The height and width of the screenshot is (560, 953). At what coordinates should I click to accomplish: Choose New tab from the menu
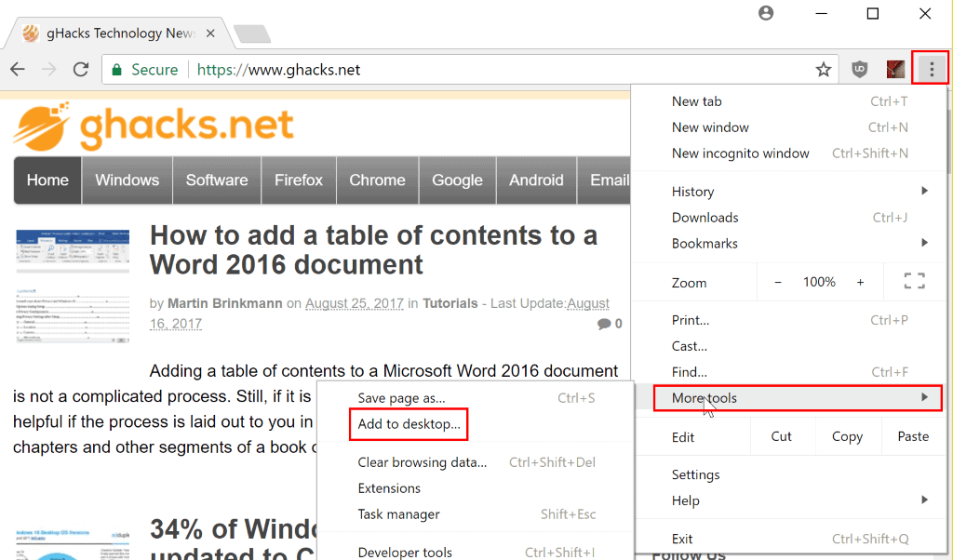[788, 101]
